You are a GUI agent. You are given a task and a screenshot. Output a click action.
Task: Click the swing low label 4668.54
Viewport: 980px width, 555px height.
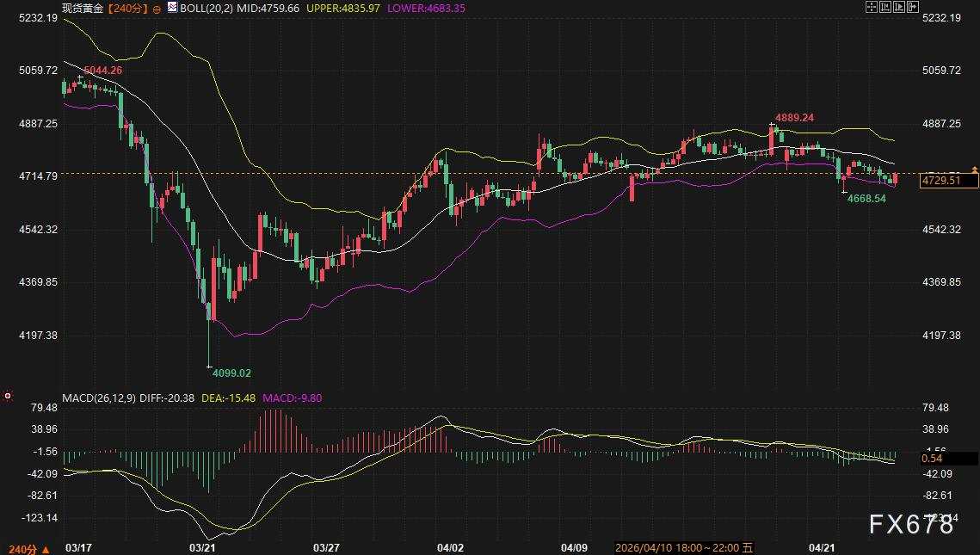point(866,199)
